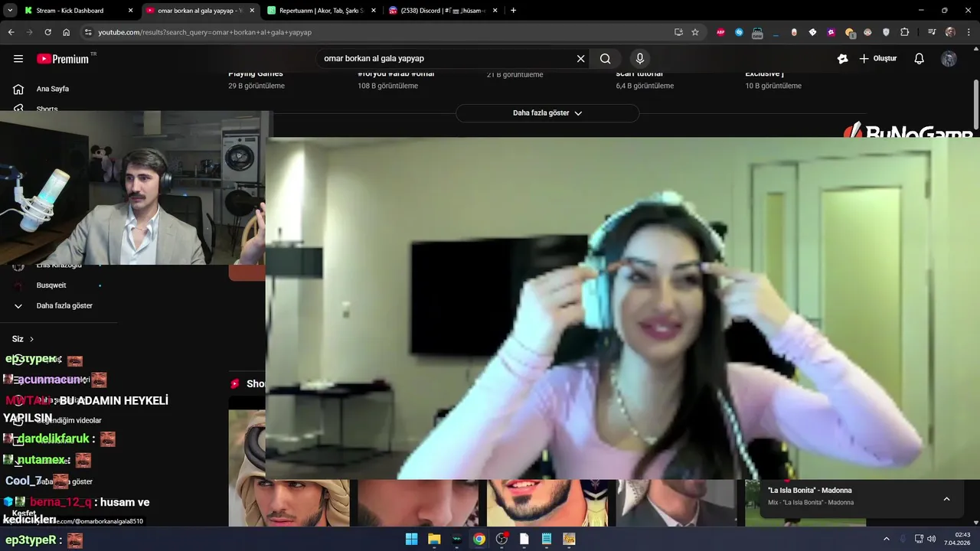Open a new browser tab
The width and height of the screenshot is (980, 551).
click(x=513, y=11)
